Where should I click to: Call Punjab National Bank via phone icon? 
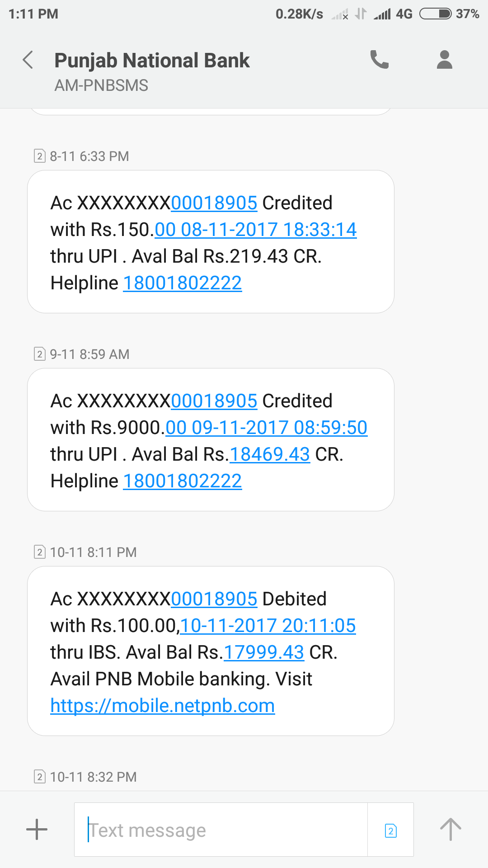click(x=380, y=60)
